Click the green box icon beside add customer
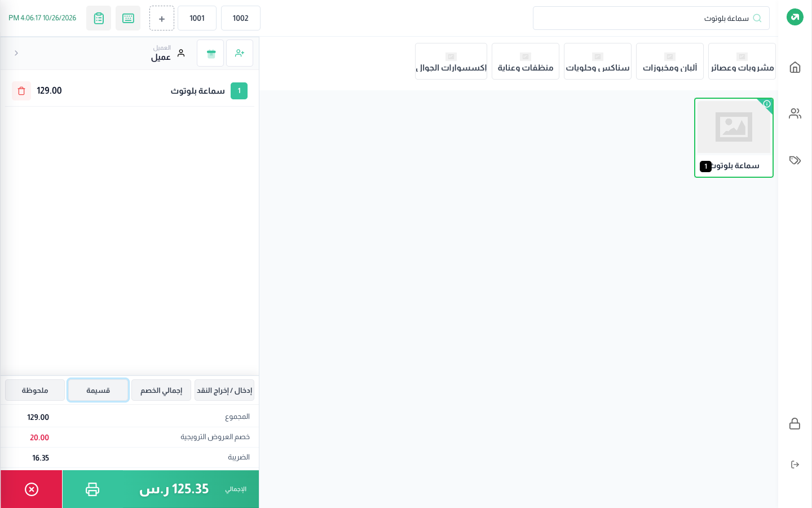The height and width of the screenshot is (508, 812). coord(210,53)
